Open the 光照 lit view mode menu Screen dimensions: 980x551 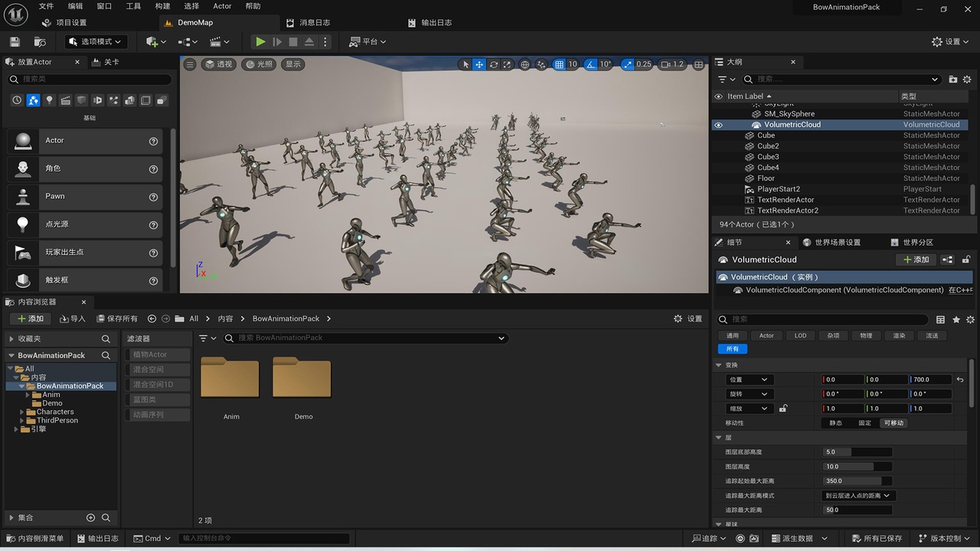point(259,64)
